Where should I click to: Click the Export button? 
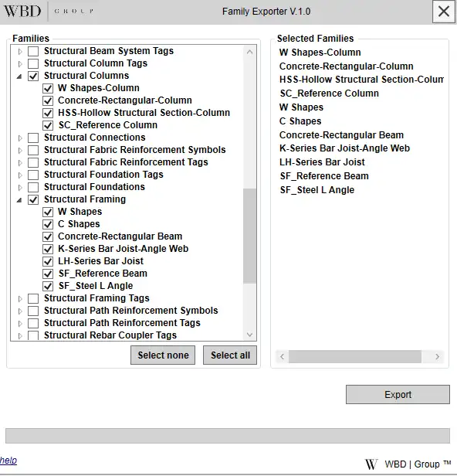point(398,394)
